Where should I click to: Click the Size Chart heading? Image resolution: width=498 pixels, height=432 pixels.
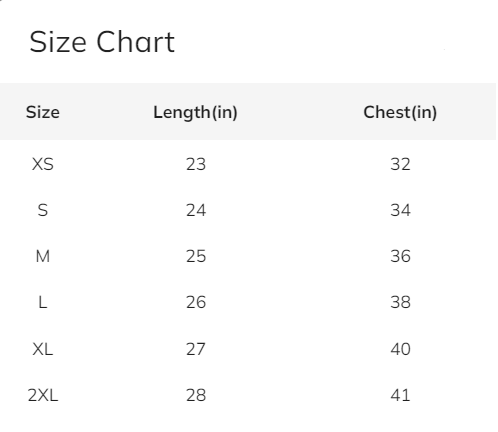[102, 42]
